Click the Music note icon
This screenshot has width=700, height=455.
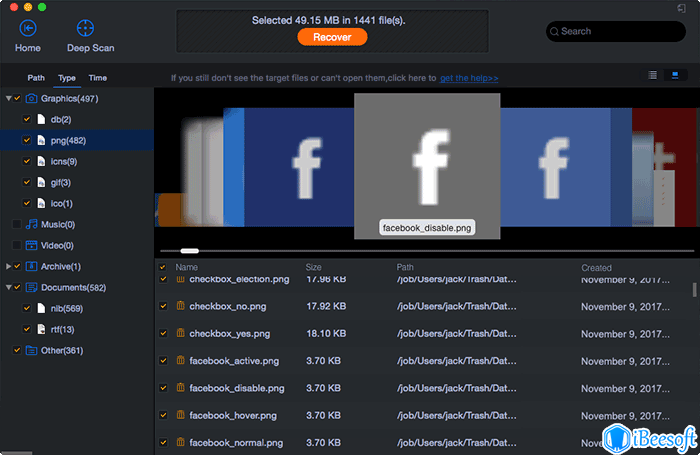(x=31, y=224)
